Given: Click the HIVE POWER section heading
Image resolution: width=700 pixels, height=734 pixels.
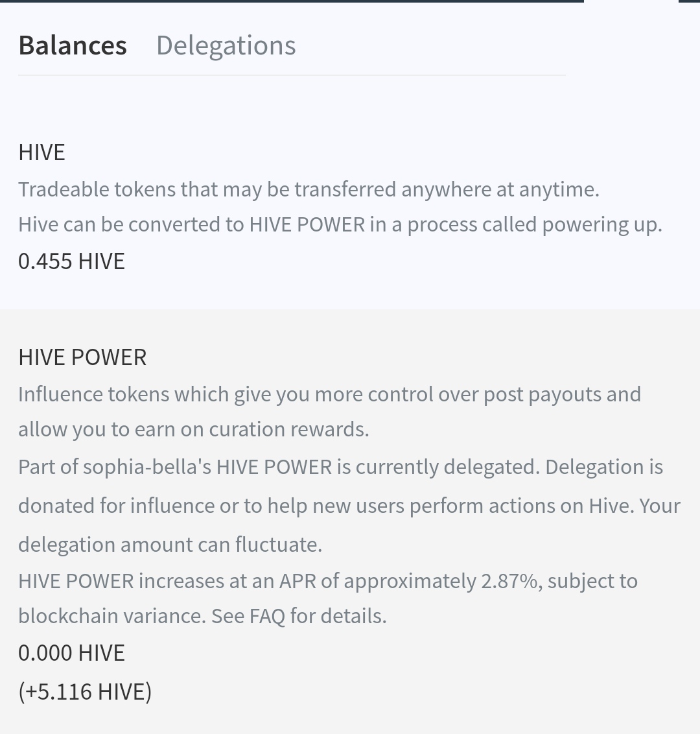Looking at the screenshot, I should [82, 357].
